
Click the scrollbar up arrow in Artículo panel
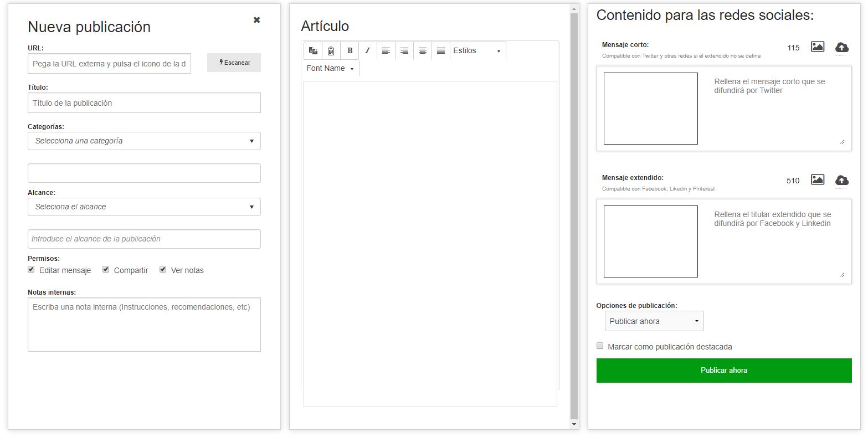coord(574,9)
